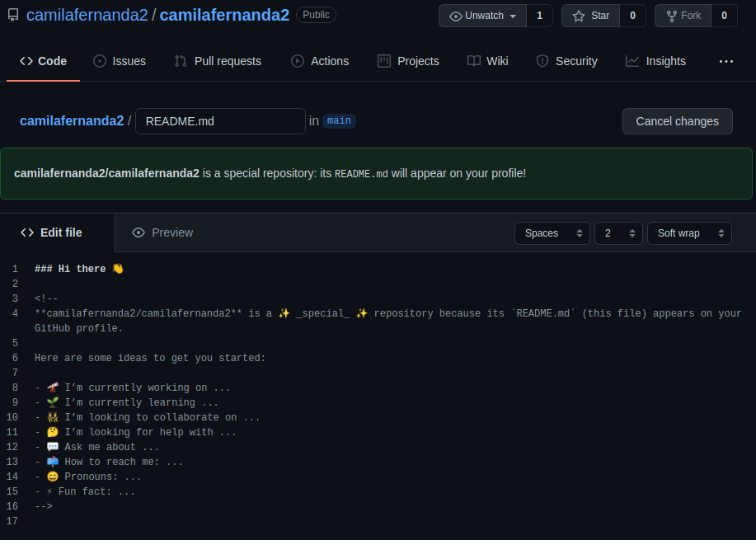
Task: Switch to the Preview tab
Action: (162, 232)
